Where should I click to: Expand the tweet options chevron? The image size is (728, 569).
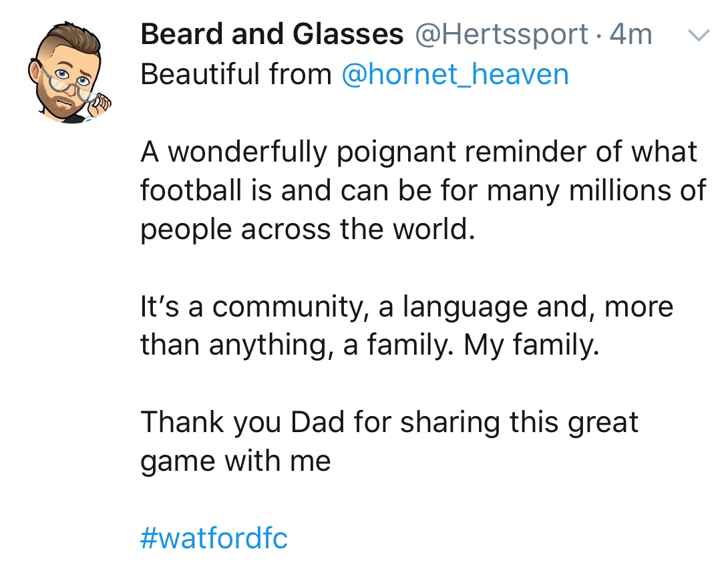coord(698,36)
